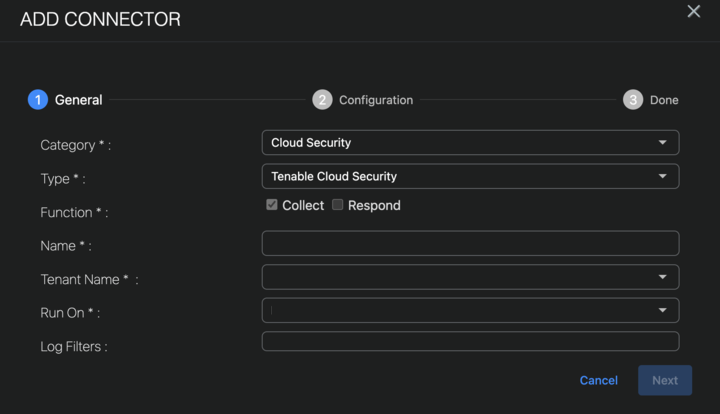Click the step 2 circle indicator
720x414 pixels.
pyautogui.click(x=322, y=100)
